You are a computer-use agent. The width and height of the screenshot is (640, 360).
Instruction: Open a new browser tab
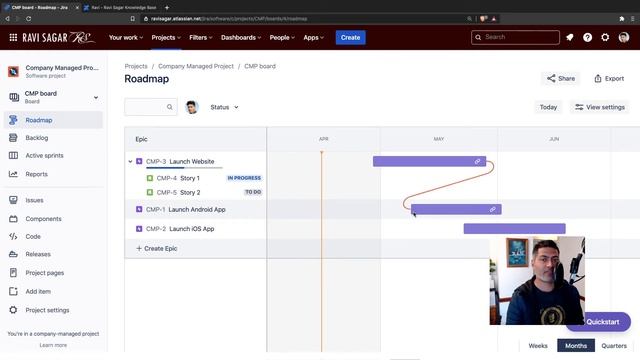pos(167,7)
